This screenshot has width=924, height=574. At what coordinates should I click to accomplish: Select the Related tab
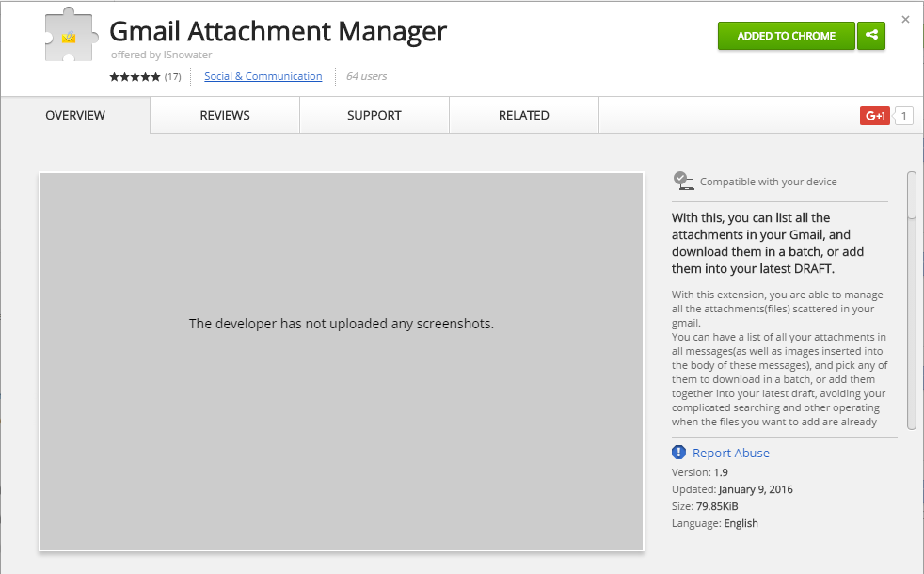pos(523,115)
